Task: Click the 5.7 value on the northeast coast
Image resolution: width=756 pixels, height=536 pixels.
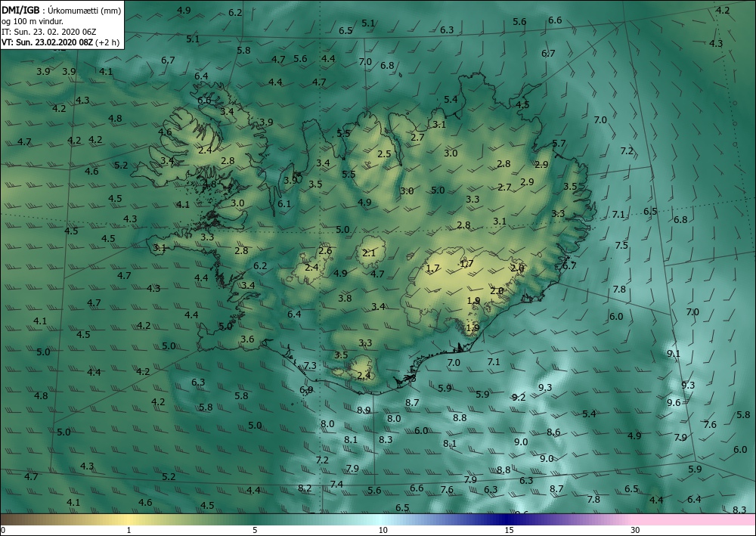Action: coord(559,143)
